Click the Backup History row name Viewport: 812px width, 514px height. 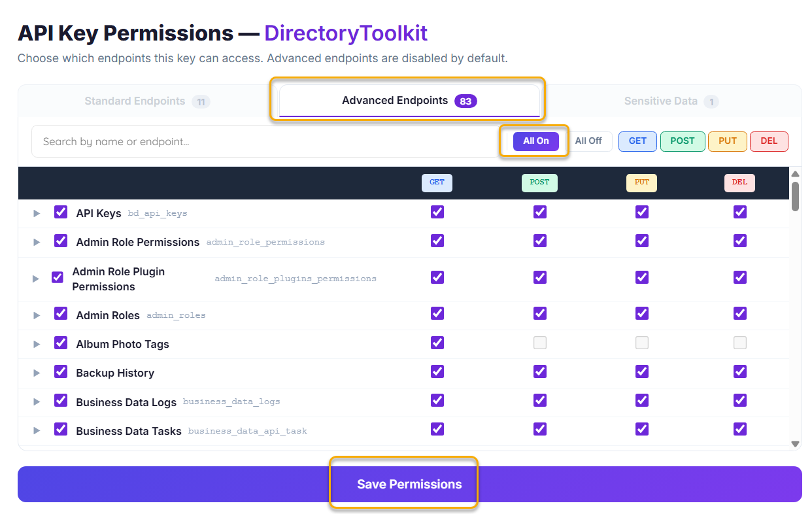coord(115,373)
